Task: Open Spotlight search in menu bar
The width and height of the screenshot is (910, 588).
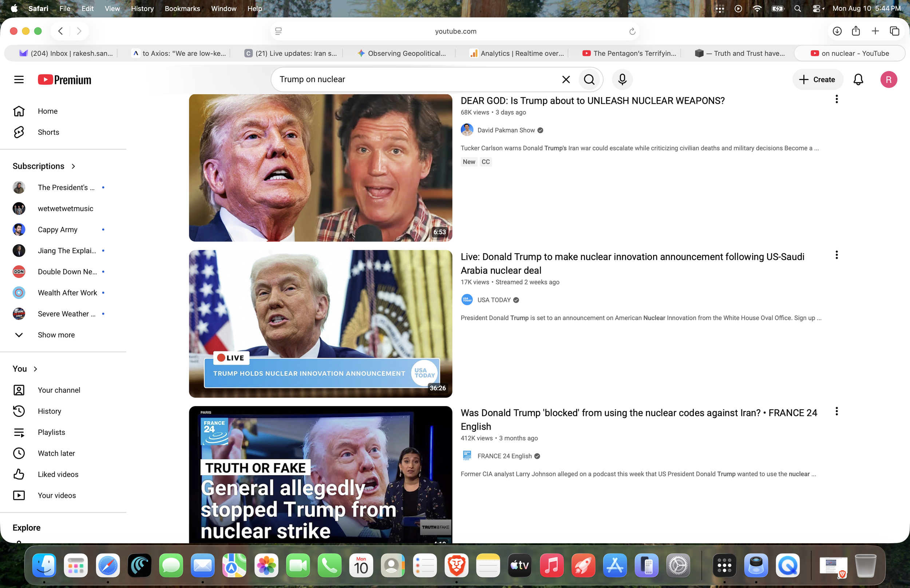Action: pyautogui.click(x=798, y=8)
